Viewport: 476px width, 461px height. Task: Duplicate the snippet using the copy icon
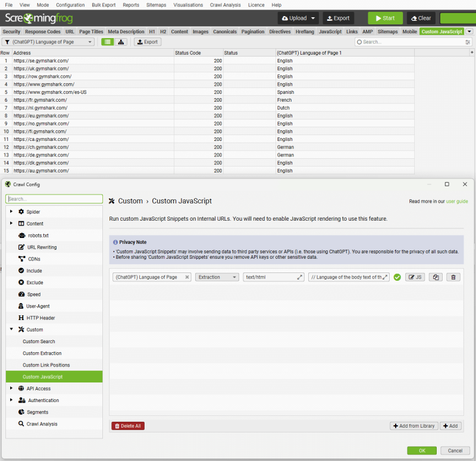[x=437, y=277]
